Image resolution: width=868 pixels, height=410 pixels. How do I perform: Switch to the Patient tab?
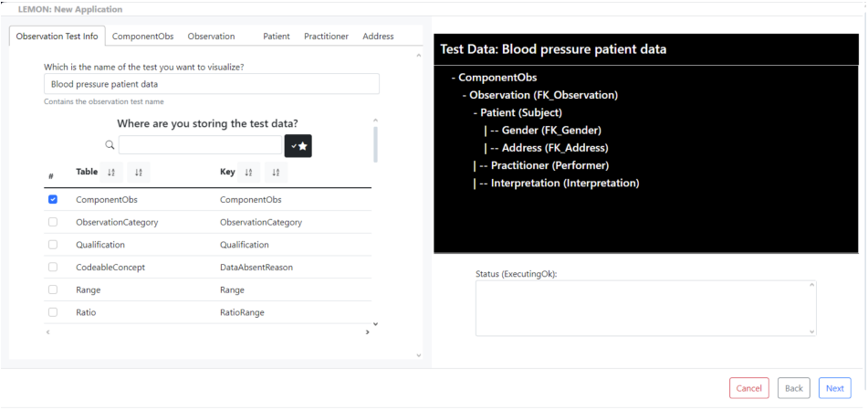click(277, 36)
